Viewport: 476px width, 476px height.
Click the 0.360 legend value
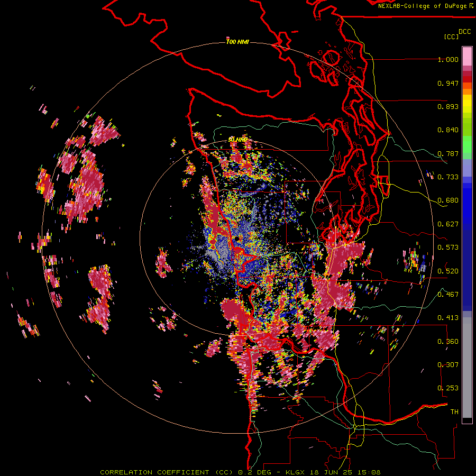448,342
